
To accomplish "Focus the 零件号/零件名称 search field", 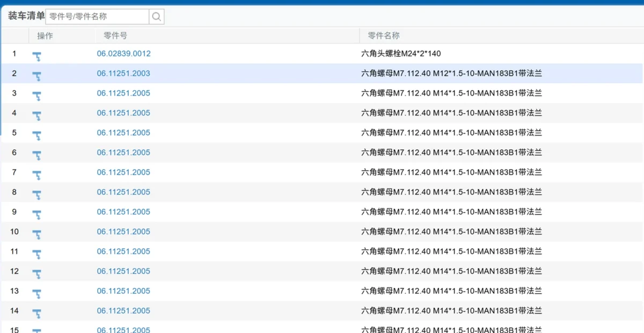I will [x=97, y=17].
